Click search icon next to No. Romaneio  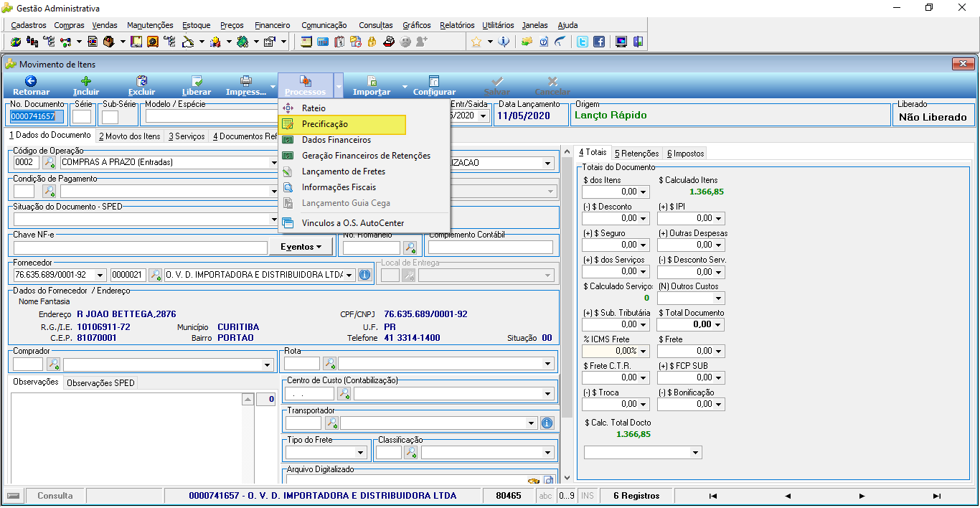coord(410,248)
